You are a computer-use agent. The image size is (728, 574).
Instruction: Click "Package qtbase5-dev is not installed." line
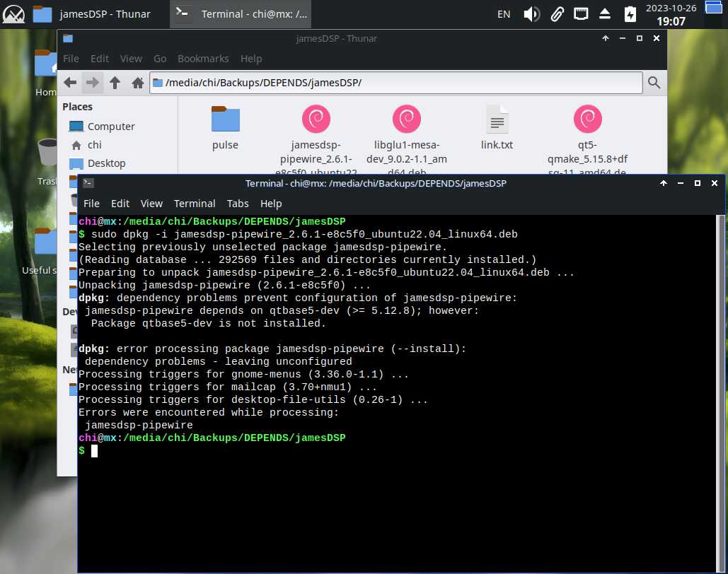pos(209,323)
